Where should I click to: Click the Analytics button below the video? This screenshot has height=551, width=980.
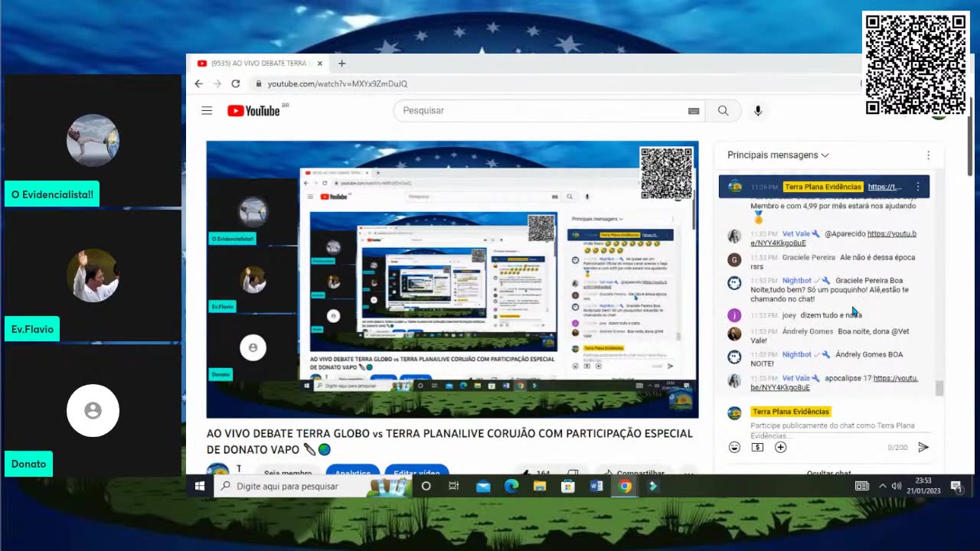353,471
